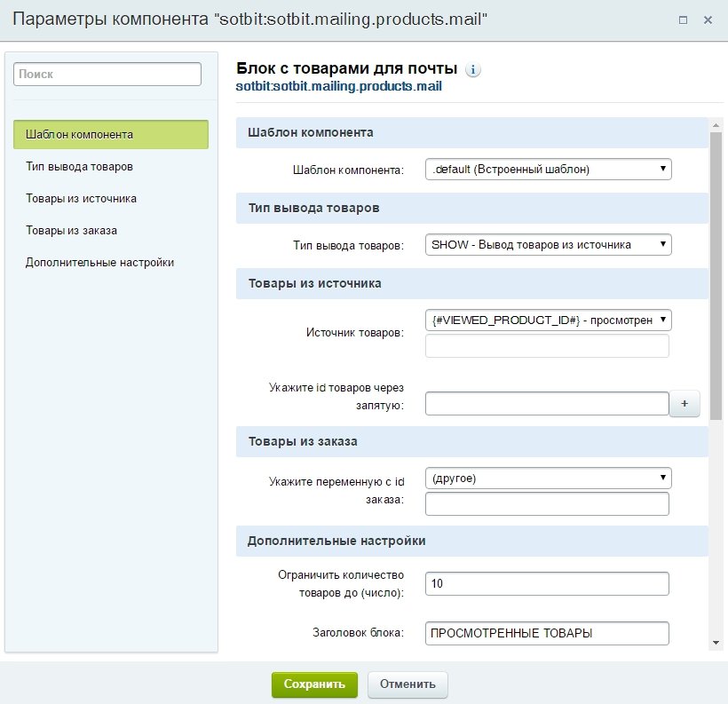The image size is (728, 704).
Task: Click the Заголовок блока: label
Action: (359, 632)
